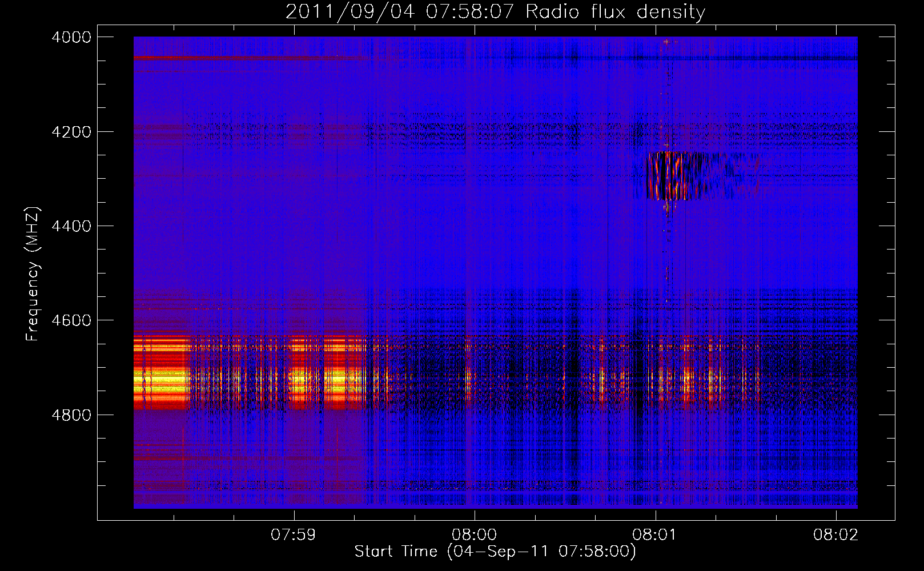Click the 08:01 time axis label

pyautogui.click(x=655, y=535)
